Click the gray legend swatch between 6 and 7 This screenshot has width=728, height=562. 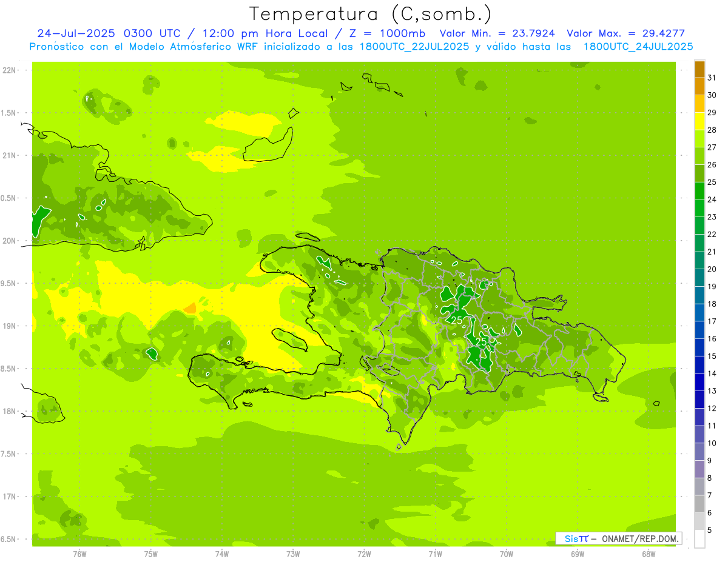click(x=699, y=504)
